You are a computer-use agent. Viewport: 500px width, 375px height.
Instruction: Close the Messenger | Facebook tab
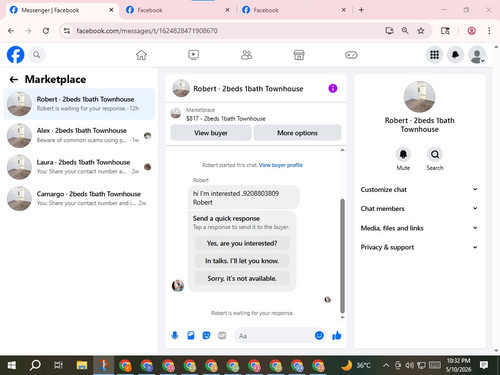[x=111, y=10]
